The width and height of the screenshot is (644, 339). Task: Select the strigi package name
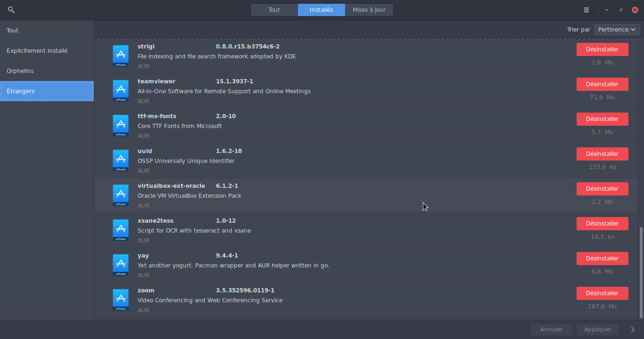pyautogui.click(x=146, y=47)
